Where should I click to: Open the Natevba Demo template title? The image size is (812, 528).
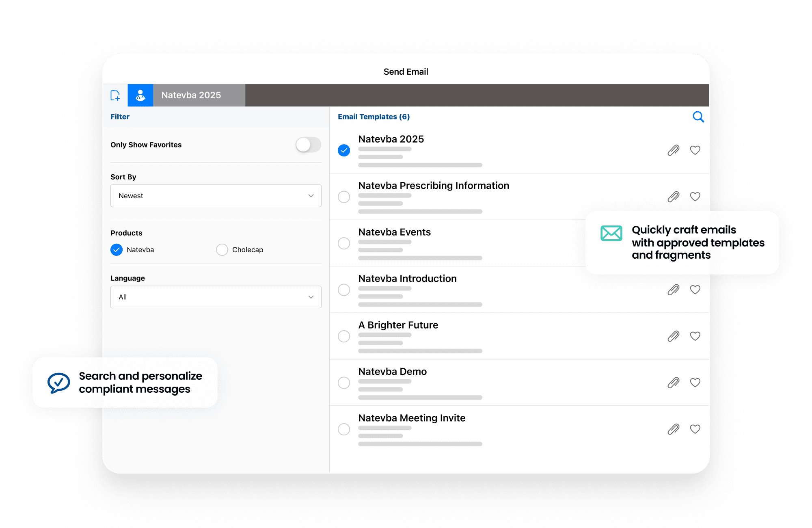(392, 372)
